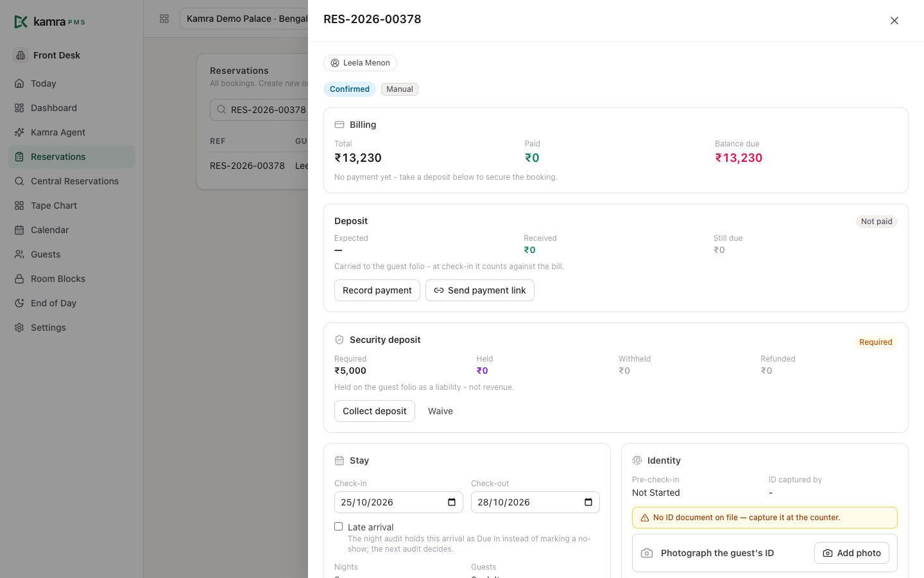Click the Front Desk building icon
Viewport: 924px width, 578px height.
coord(21,55)
